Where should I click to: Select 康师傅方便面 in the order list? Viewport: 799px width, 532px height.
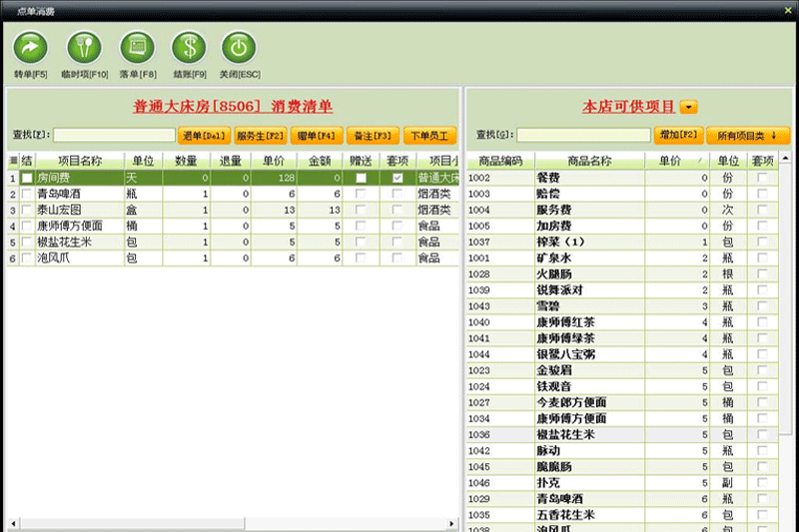234,226
